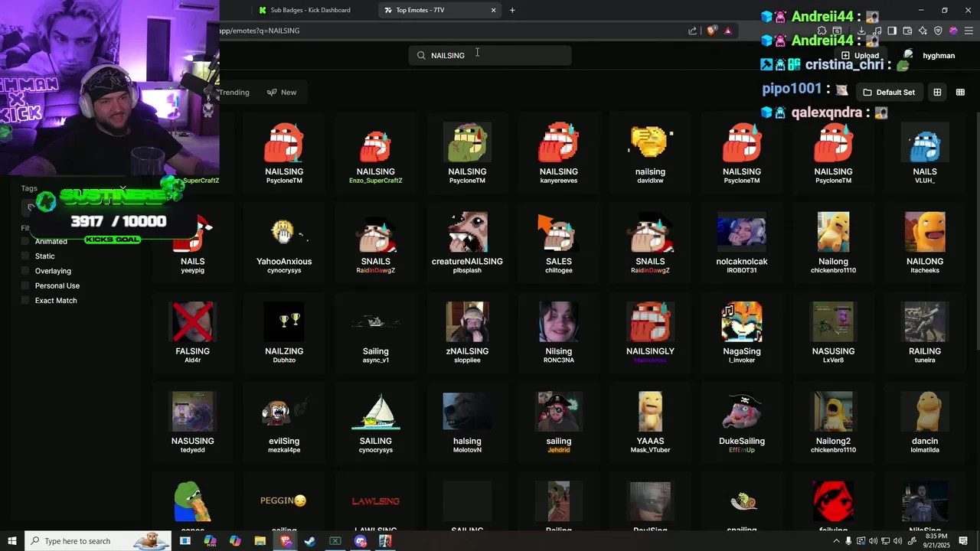This screenshot has height=551, width=980.
Task: Open File Explorer from the taskbar
Action: click(x=260, y=541)
